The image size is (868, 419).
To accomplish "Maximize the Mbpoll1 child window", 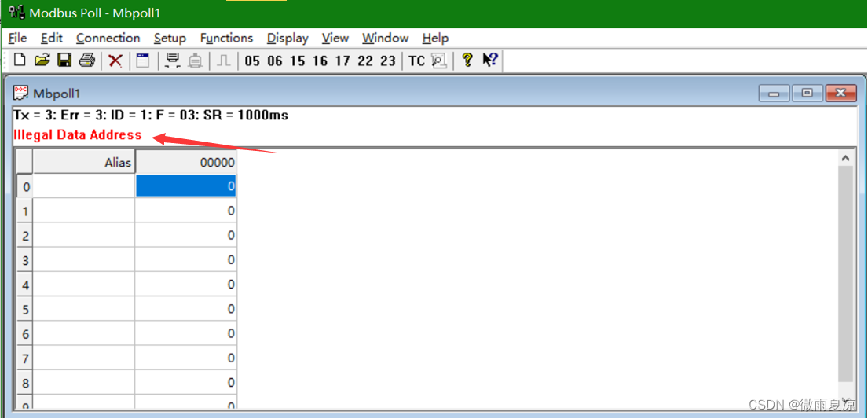I will [807, 93].
